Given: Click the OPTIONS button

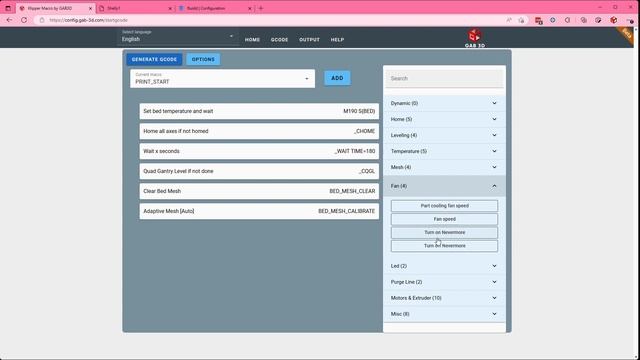Looking at the screenshot, I should coord(203,59).
